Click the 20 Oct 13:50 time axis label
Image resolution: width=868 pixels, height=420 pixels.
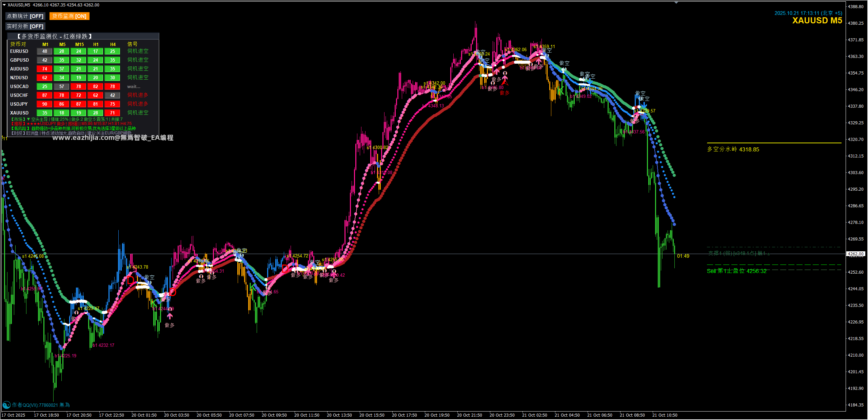pyautogui.click(x=339, y=415)
